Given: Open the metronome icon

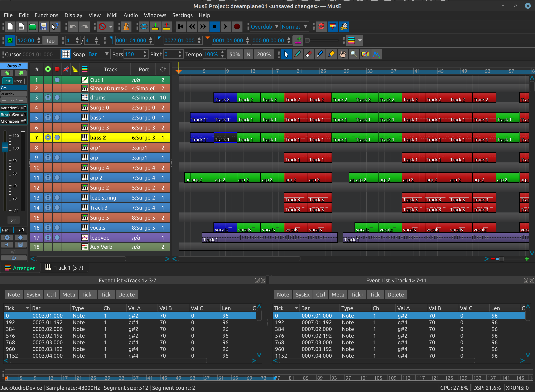Looking at the screenshot, I should [x=126, y=26].
